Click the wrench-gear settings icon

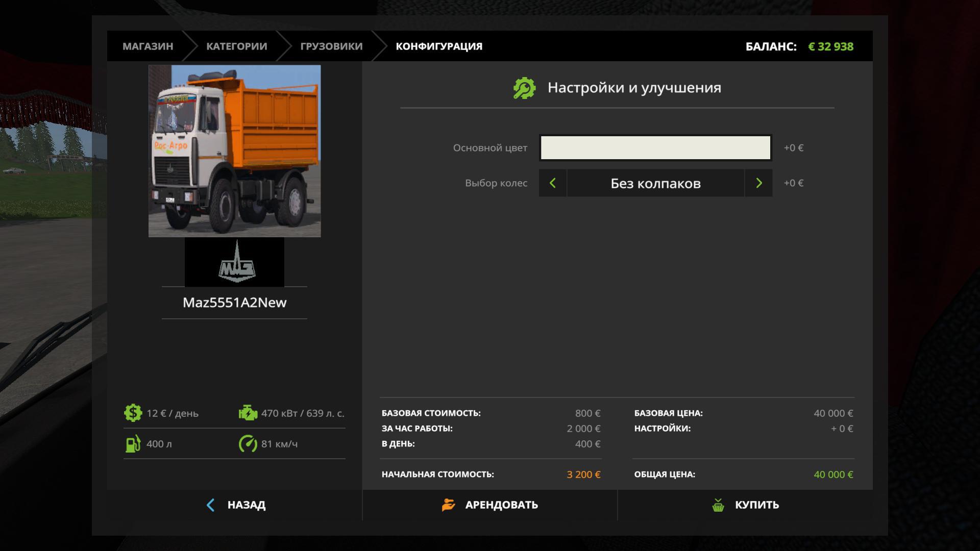[x=524, y=88]
